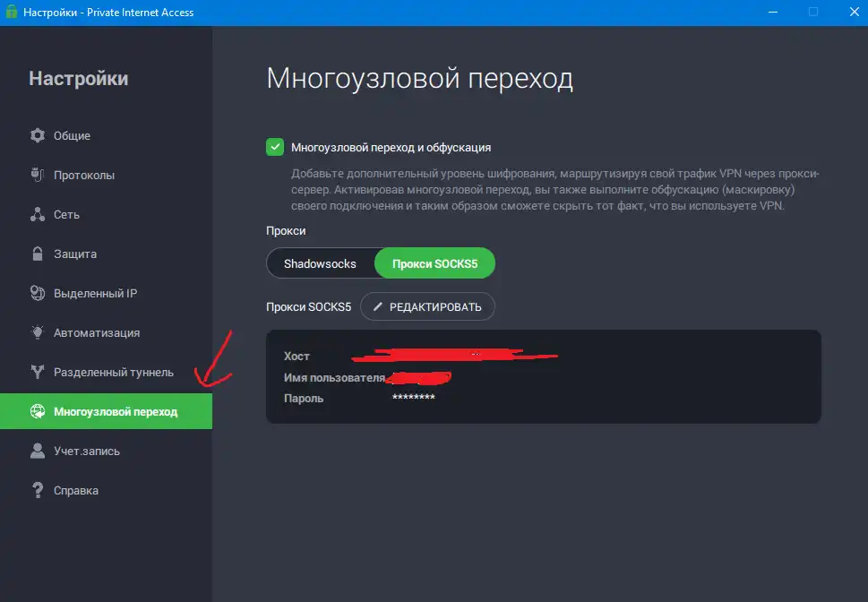Click the Защита padlock icon
The width and height of the screenshot is (868, 602).
click(37, 254)
